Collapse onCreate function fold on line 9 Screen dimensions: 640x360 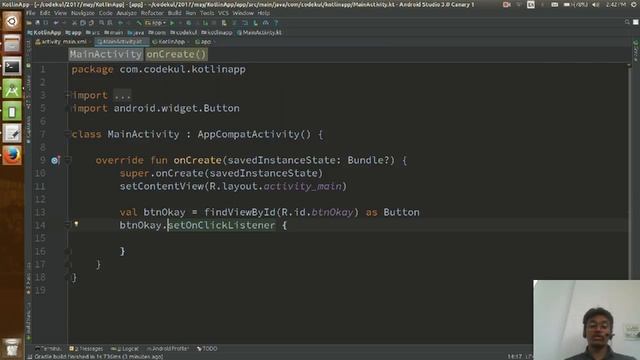[68, 160]
